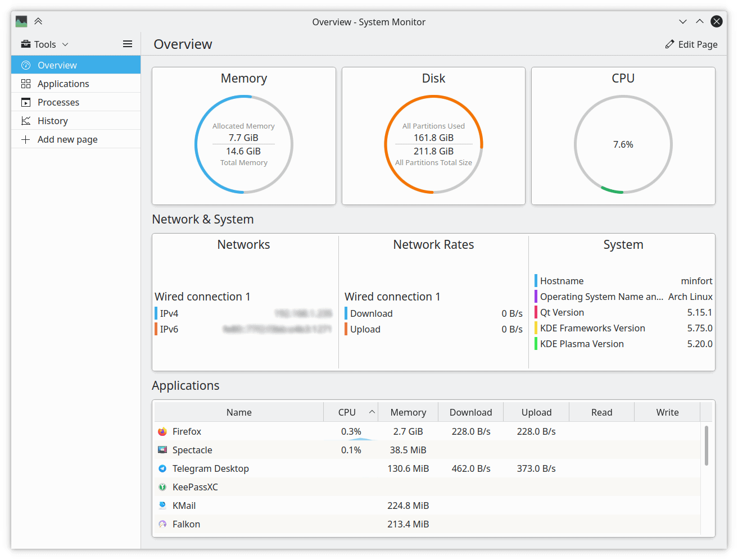Viewport: 738px width, 560px height.
Task: Toggle CPU column sort order arrow
Action: point(372,412)
